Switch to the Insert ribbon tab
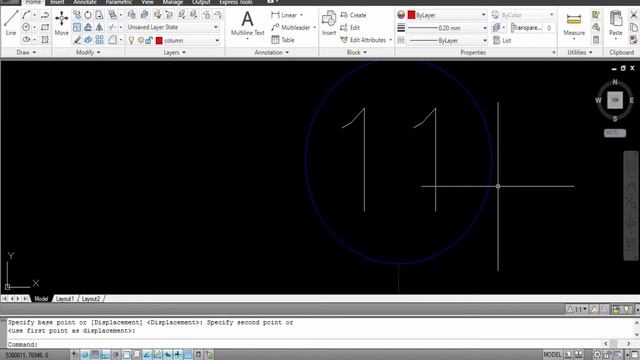This screenshot has height=360, width=640. [x=57, y=2]
